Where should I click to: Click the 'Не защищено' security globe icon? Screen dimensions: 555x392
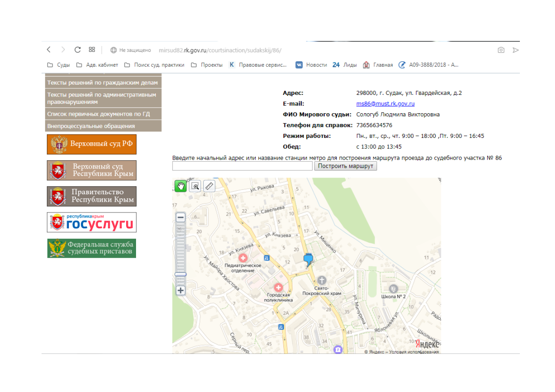pos(113,50)
